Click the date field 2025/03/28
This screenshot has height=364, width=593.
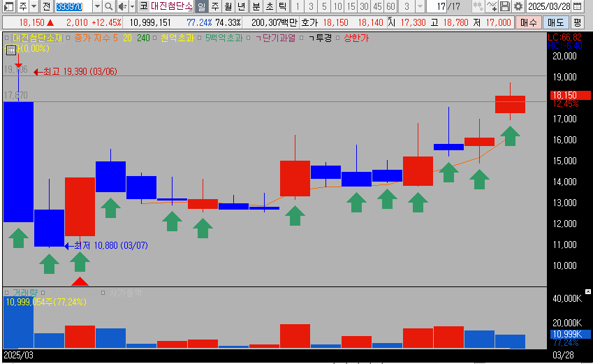click(x=549, y=6)
